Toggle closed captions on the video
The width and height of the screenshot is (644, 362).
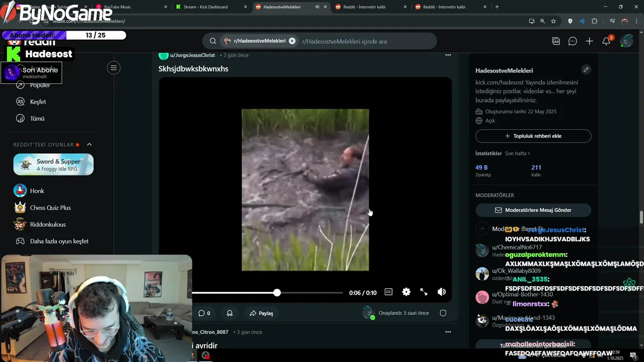[388, 292]
